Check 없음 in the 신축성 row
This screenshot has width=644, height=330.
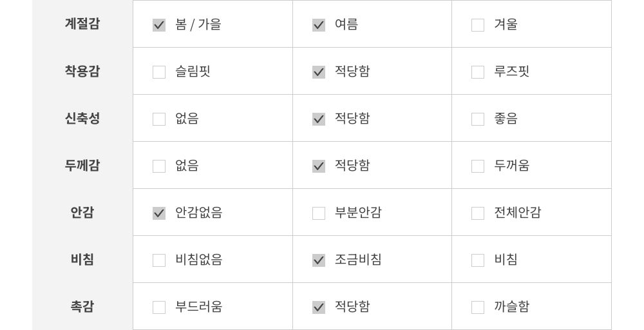point(159,119)
